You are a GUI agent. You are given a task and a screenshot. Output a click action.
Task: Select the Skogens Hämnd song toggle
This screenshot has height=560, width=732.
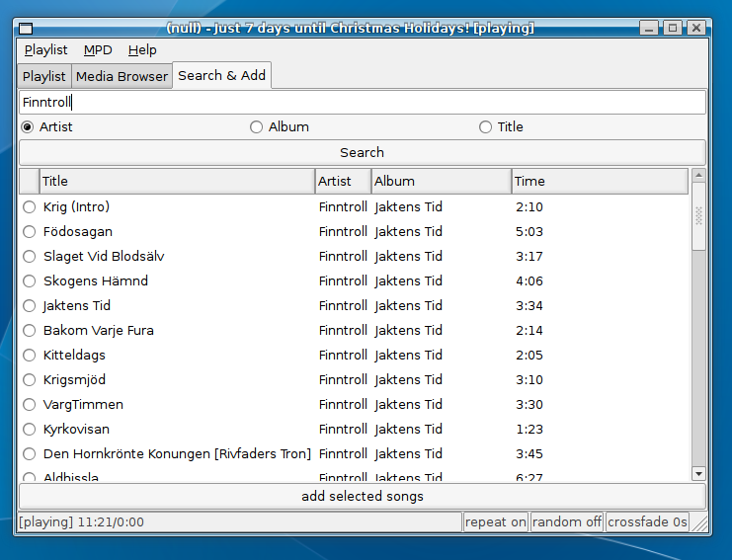click(x=30, y=280)
